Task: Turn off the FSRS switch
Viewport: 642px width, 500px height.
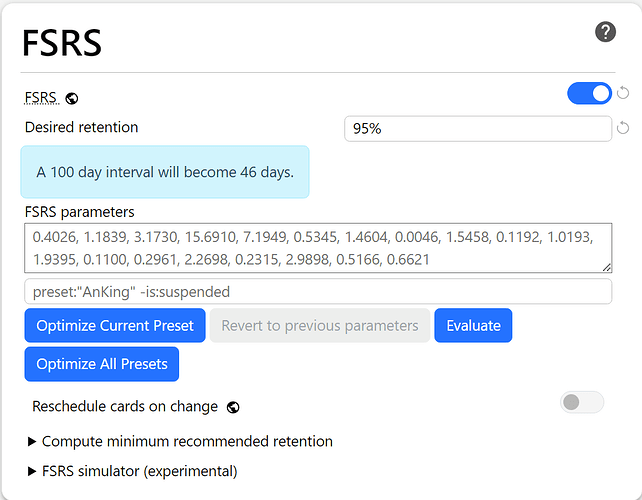Action: coord(589,93)
